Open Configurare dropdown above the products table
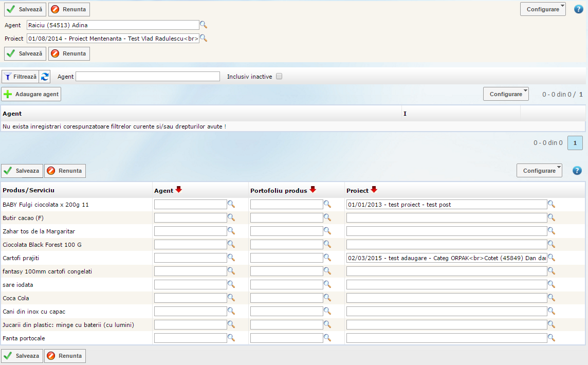Viewport: 588px width, 365px height. [x=539, y=171]
